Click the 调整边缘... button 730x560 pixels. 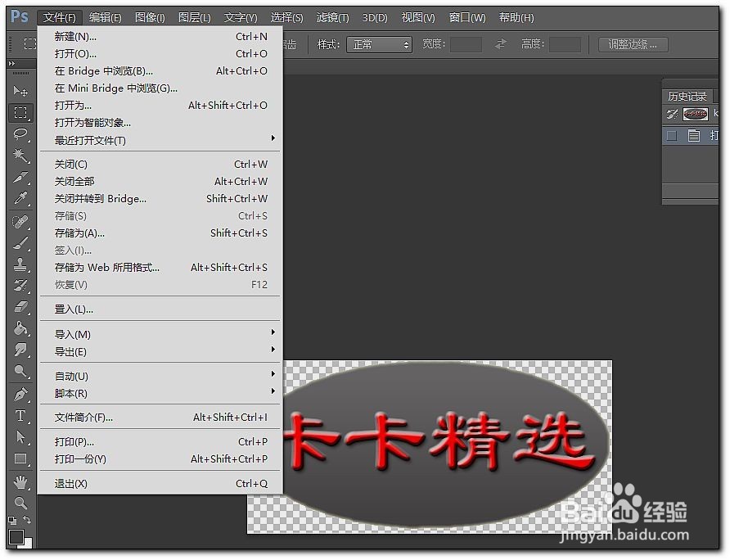(x=633, y=45)
